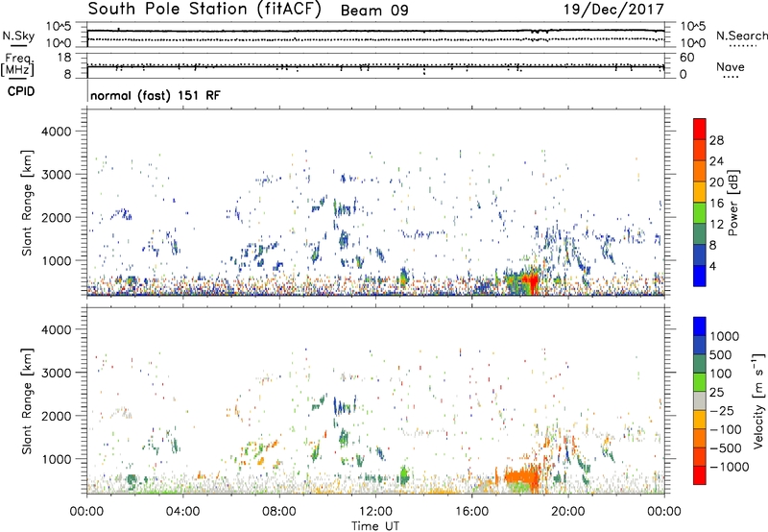768x532 pixels.
Task: Click the 'normal (fast) 151 RF' text
Action: point(156,95)
